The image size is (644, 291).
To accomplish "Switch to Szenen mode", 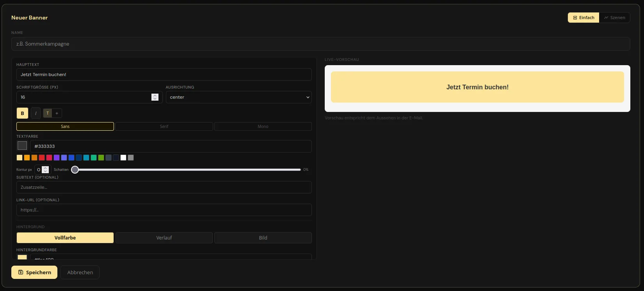I will click(x=615, y=18).
